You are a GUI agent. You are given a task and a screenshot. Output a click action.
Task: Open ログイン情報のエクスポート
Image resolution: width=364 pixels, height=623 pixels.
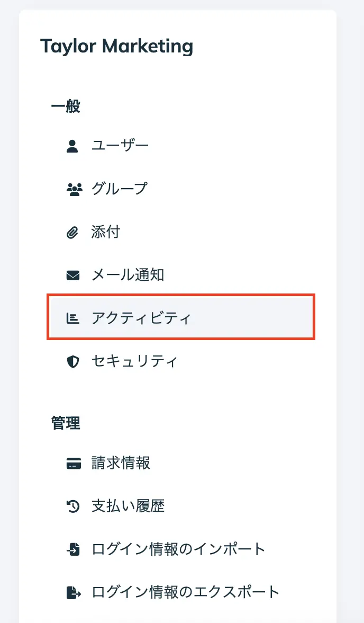pos(185,592)
